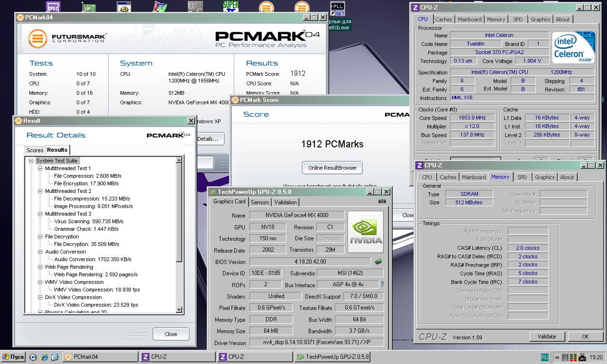Open Graphics tab in CPU-Z window showing Timings
Viewport: 607px width, 364px height.
tap(544, 177)
